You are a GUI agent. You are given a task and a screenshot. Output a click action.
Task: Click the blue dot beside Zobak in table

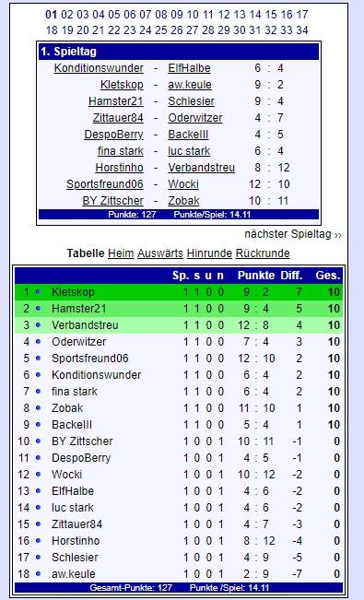39,408
